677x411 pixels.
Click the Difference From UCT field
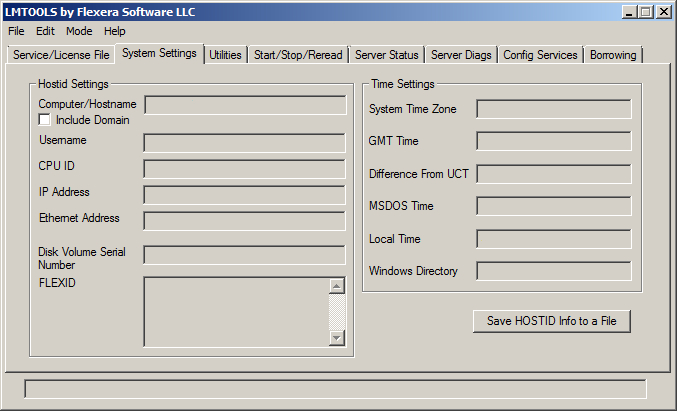tap(554, 174)
